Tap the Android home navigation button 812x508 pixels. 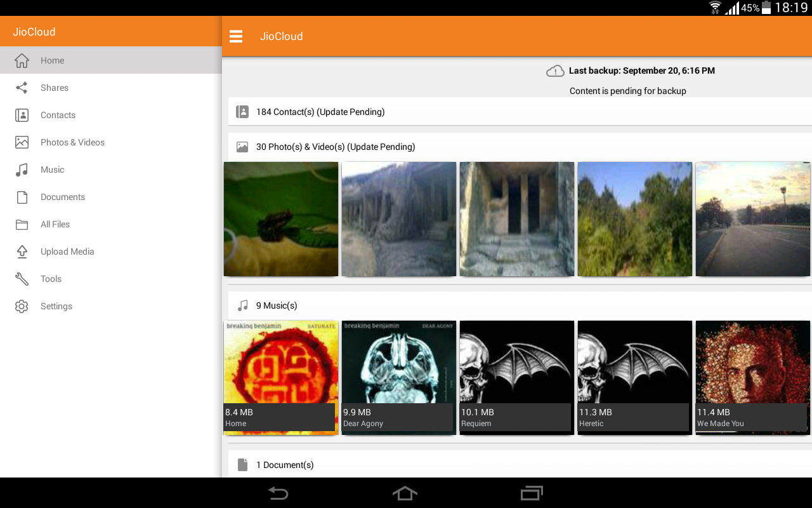405,493
